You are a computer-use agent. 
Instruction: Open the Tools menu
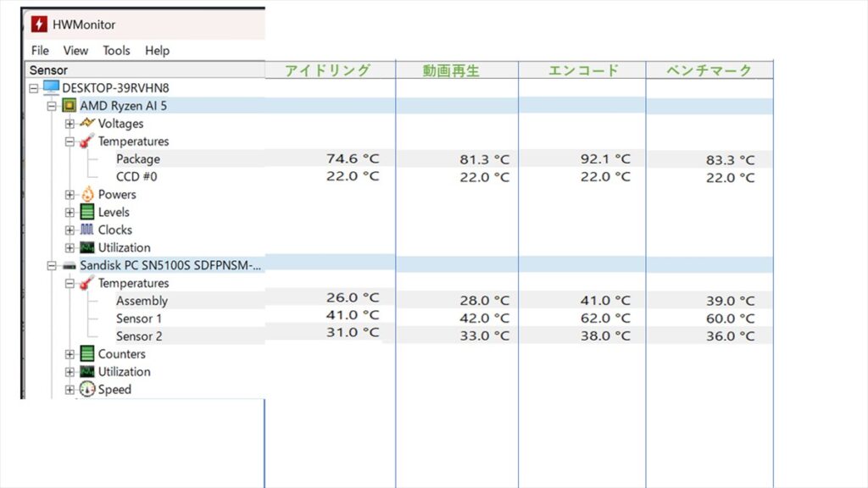(x=116, y=50)
